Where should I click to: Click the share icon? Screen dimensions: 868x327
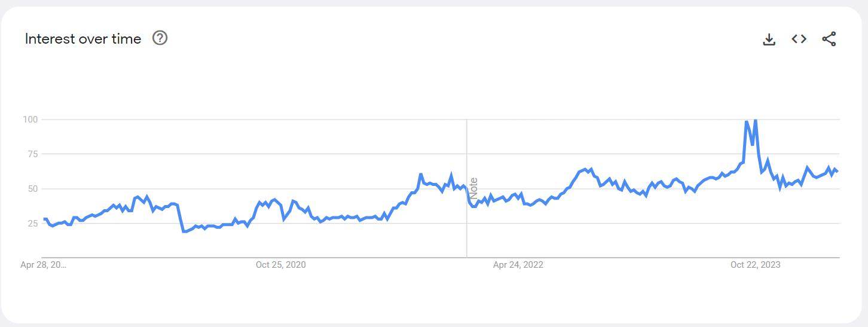click(829, 39)
